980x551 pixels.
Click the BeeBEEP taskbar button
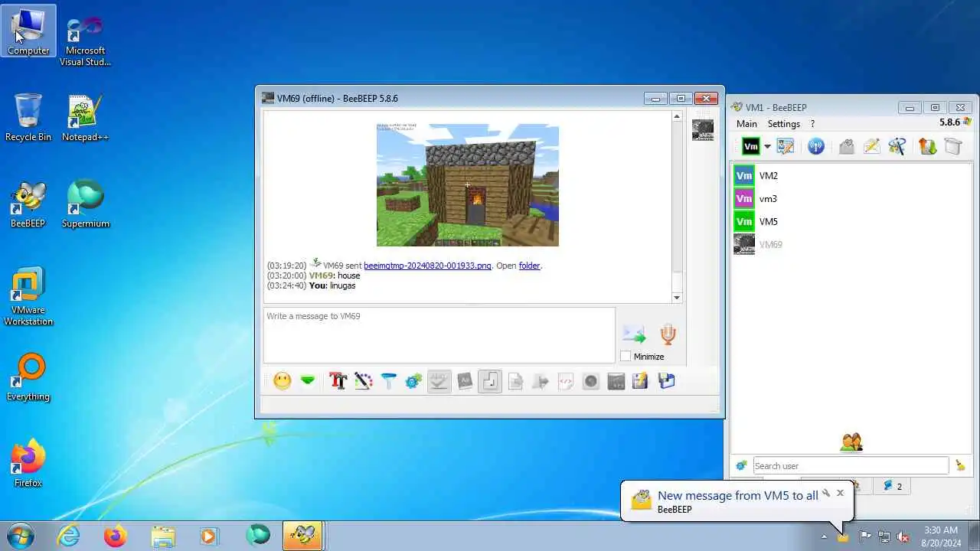302,536
